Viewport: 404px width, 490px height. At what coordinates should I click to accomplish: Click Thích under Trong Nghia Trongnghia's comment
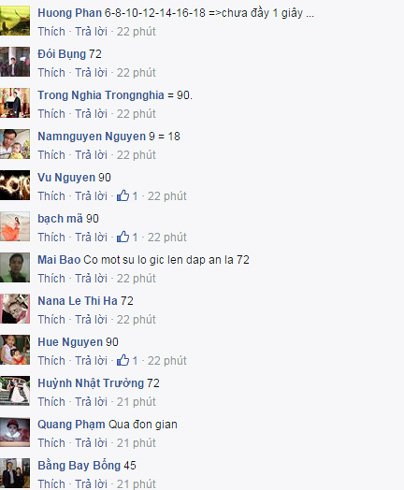(51, 114)
